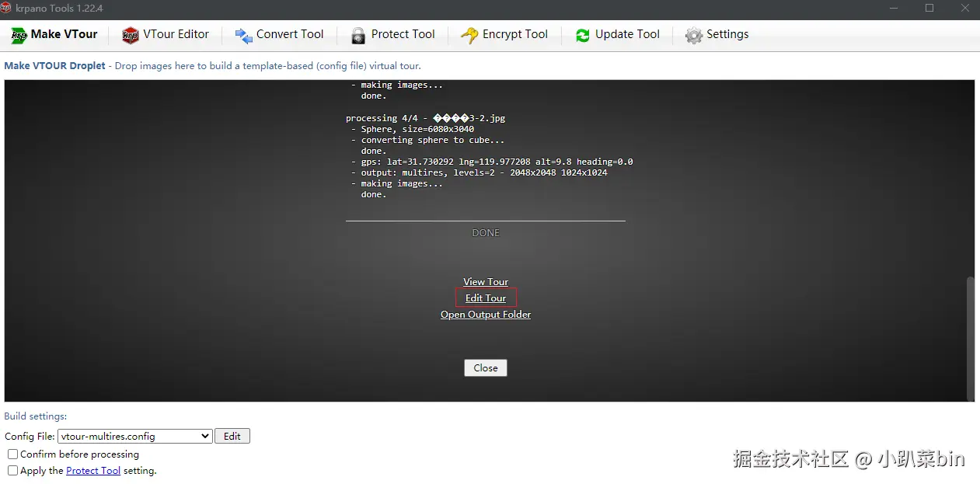Image resolution: width=980 pixels, height=484 pixels.
Task: Click the VTour Editor icon
Action: point(131,35)
